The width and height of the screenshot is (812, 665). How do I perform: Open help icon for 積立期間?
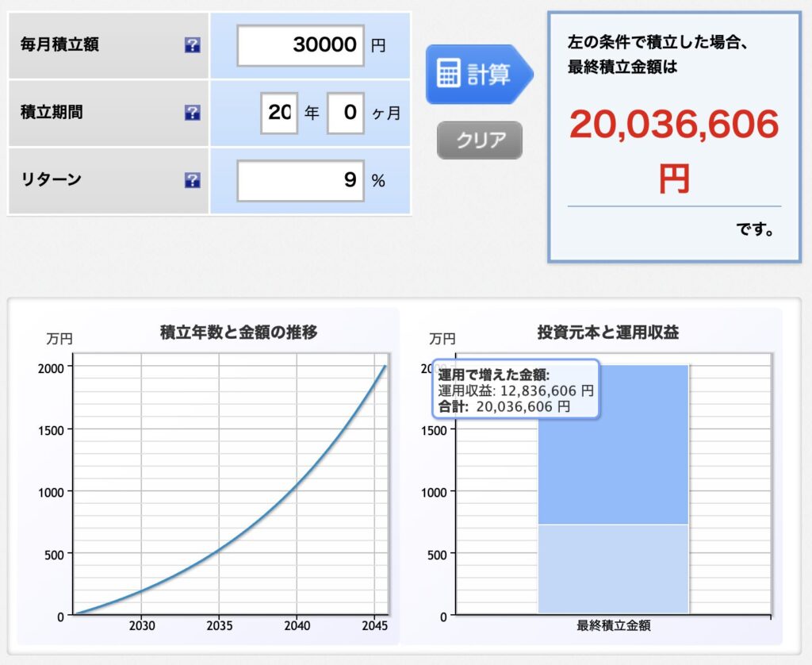(192, 113)
